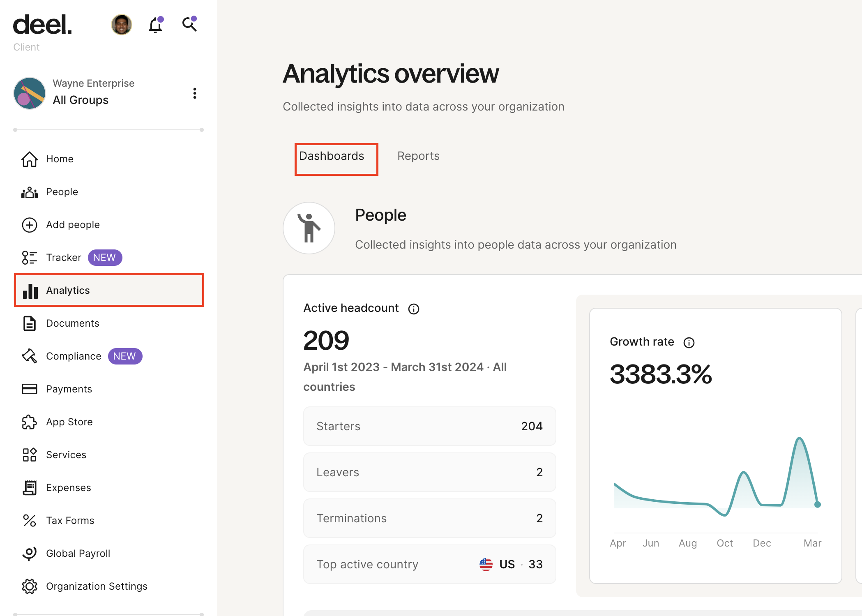Select the Top active country row
Image resolution: width=862 pixels, height=616 pixels.
tap(429, 564)
